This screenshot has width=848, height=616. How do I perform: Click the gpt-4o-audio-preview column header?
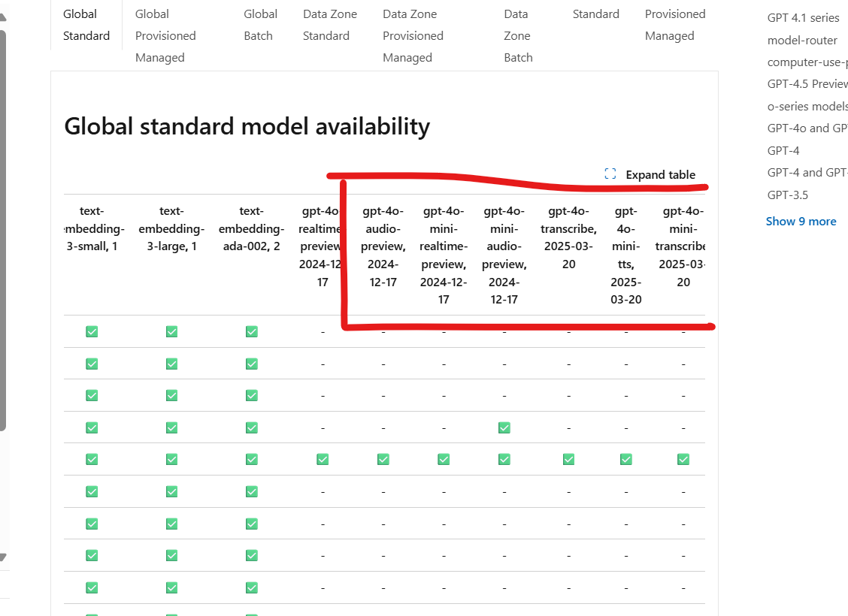(383, 246)
